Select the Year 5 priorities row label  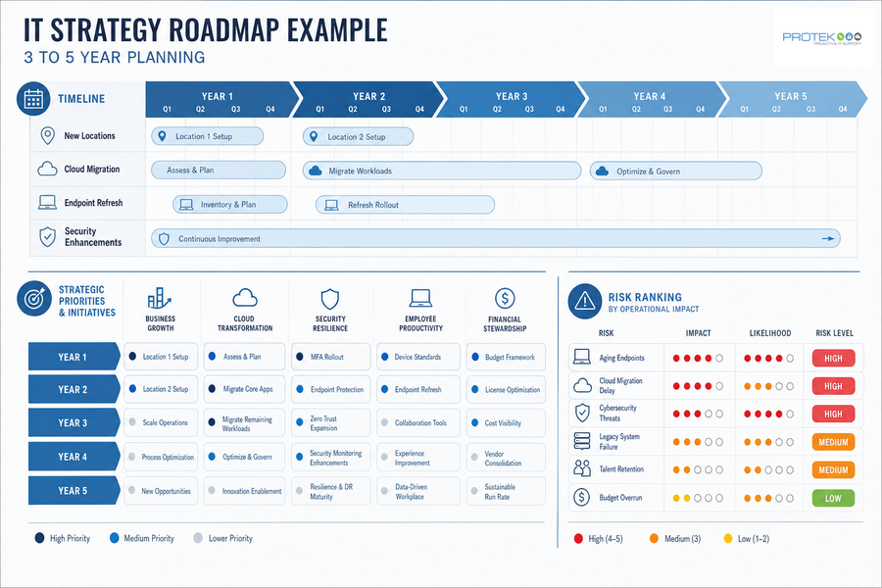74,491
